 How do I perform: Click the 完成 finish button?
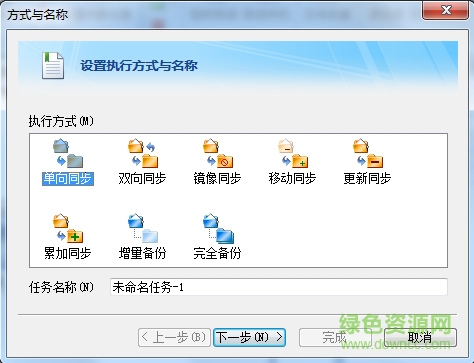tap(335, 337)
